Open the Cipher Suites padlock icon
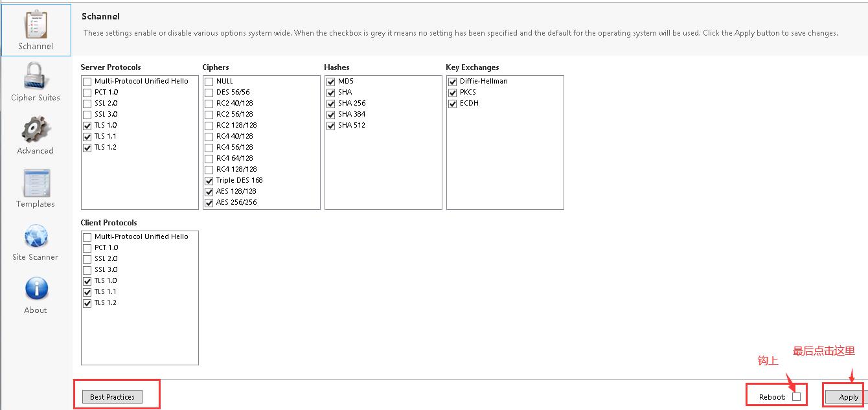868x410 pixels. coord(36,76)
